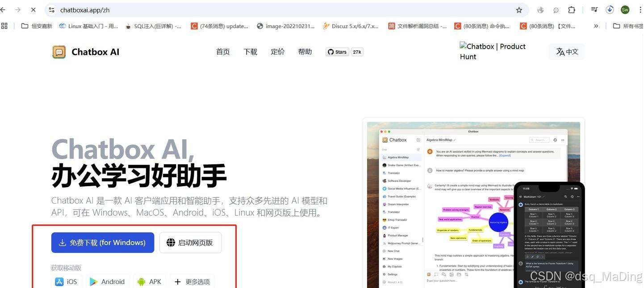Screen dimensions: 644x288
Task: Click the Android Google Play button
Action: click(108, 281)
